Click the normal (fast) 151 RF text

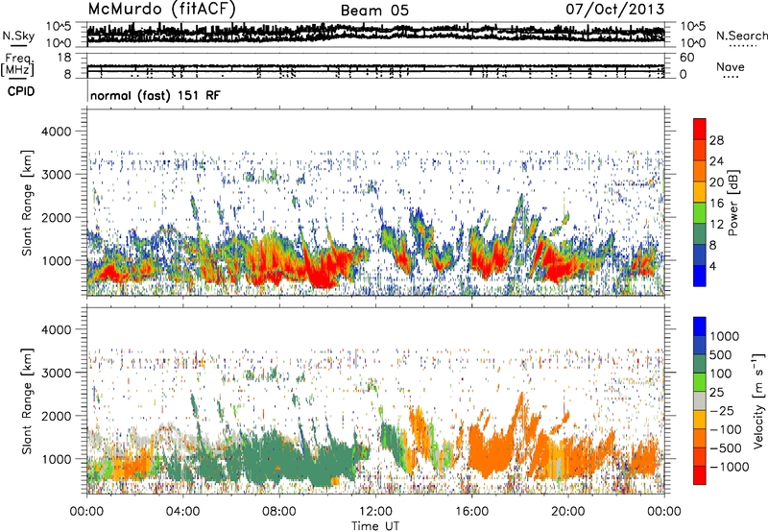coord(156,95)
